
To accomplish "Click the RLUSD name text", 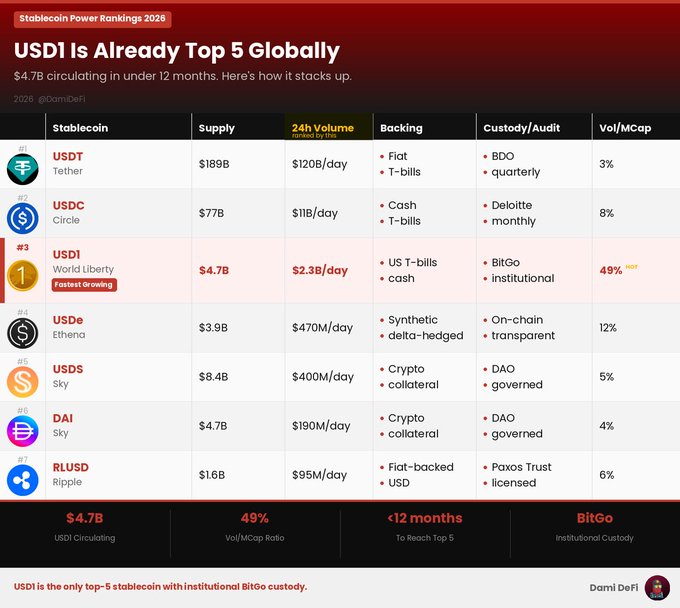I will [x=71, y=467].
